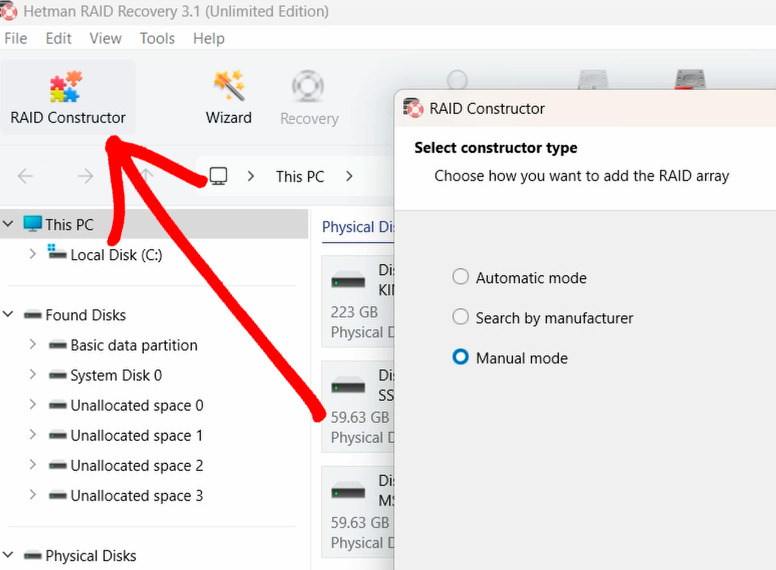Go forward using right arrow

[85, 176]
